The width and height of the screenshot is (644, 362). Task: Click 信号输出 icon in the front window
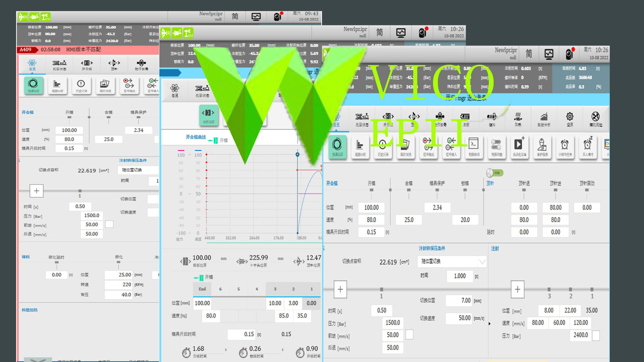tap(428, 147)
